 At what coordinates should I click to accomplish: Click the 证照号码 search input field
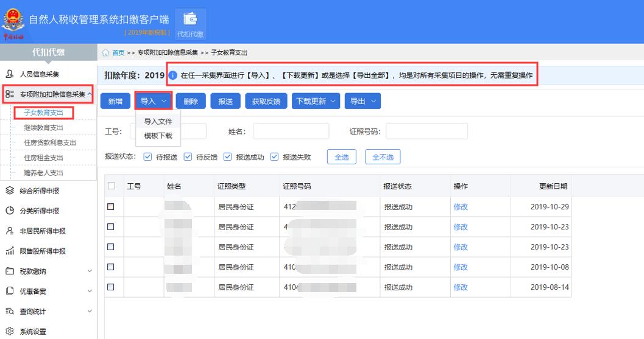tap(426, 131)
